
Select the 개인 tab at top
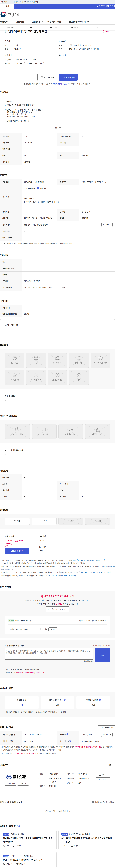7,6
